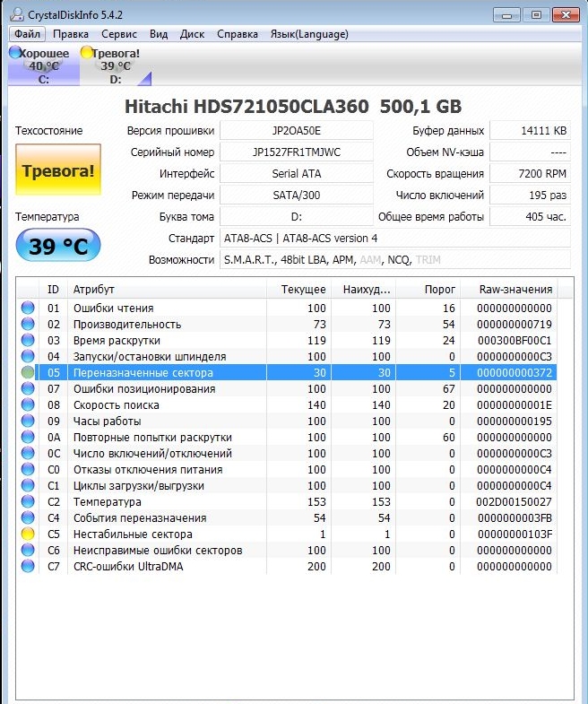Click the serial number field JP1527FR1TMJWC
Screen dimensions: 588x704
(297, 152)
